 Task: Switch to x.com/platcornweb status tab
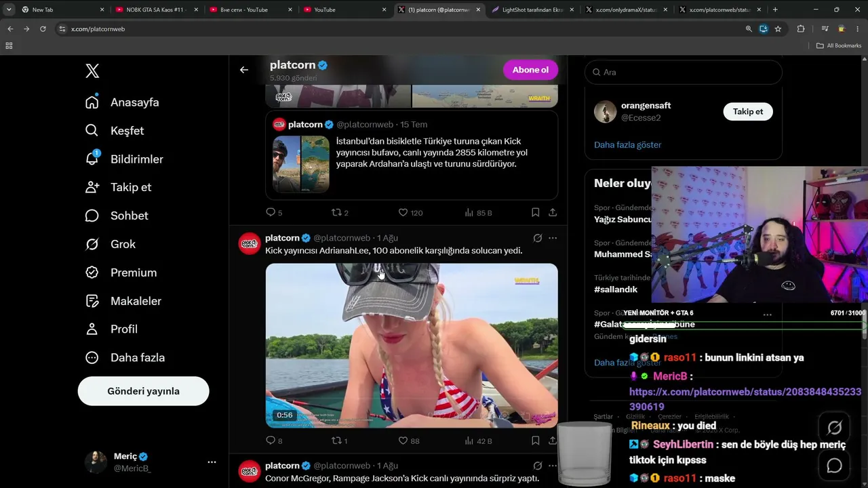click(x=720, y=9)
